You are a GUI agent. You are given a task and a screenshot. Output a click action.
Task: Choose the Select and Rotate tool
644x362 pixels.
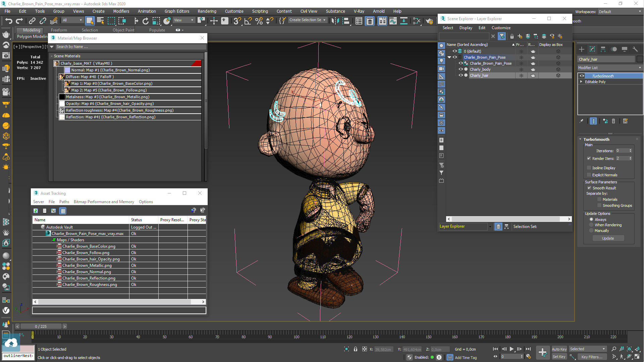click(146, 21)
